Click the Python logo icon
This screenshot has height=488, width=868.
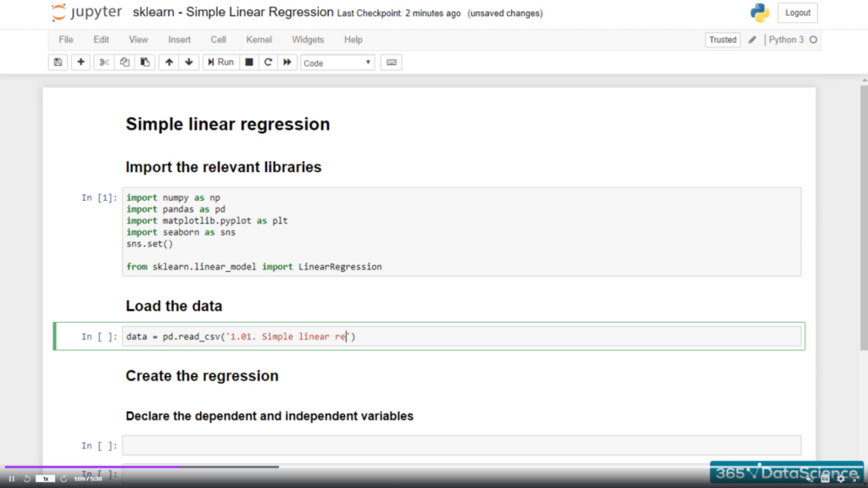(x=759, y=13)
